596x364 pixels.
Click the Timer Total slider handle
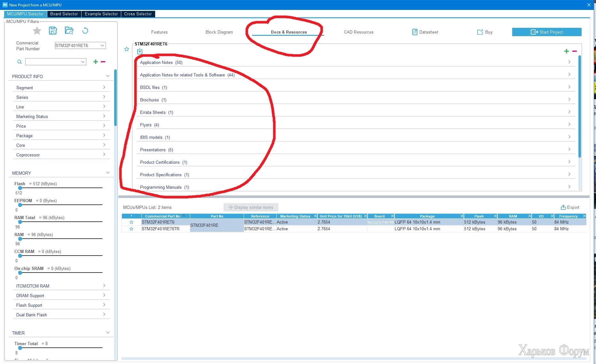(x=20, y=348)
